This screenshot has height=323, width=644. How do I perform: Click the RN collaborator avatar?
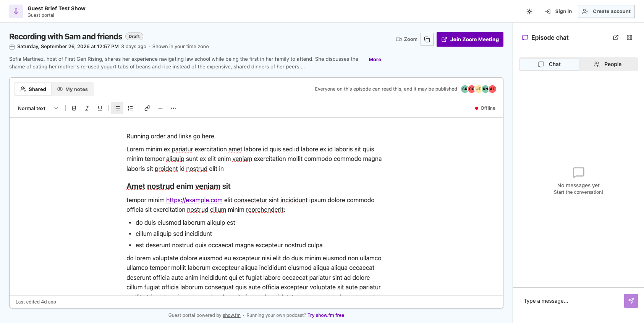click(485, 89)
